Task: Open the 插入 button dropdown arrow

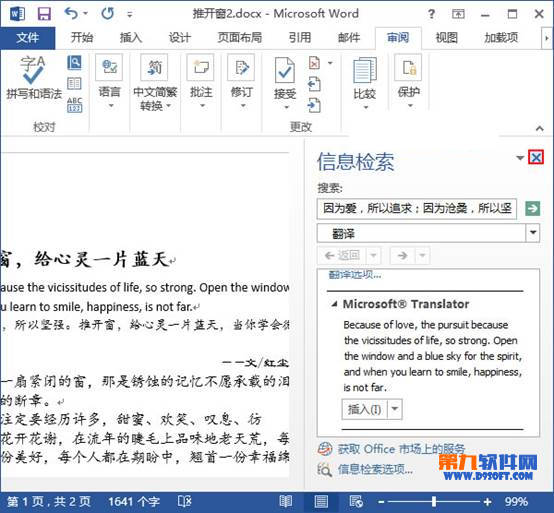Action: [x=395, y=409]
